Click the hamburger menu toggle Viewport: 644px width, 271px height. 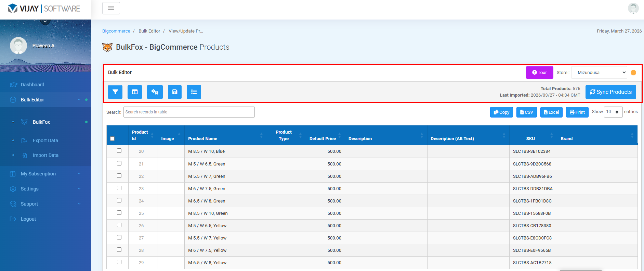pyautogui.click(x=111, y=8)
